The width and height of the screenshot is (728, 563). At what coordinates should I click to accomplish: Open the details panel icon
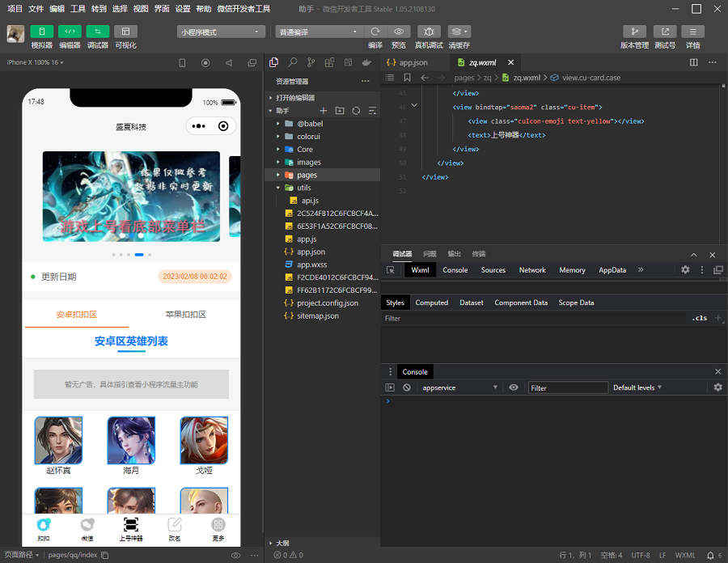pyautogui.click(x=692, y=32)
